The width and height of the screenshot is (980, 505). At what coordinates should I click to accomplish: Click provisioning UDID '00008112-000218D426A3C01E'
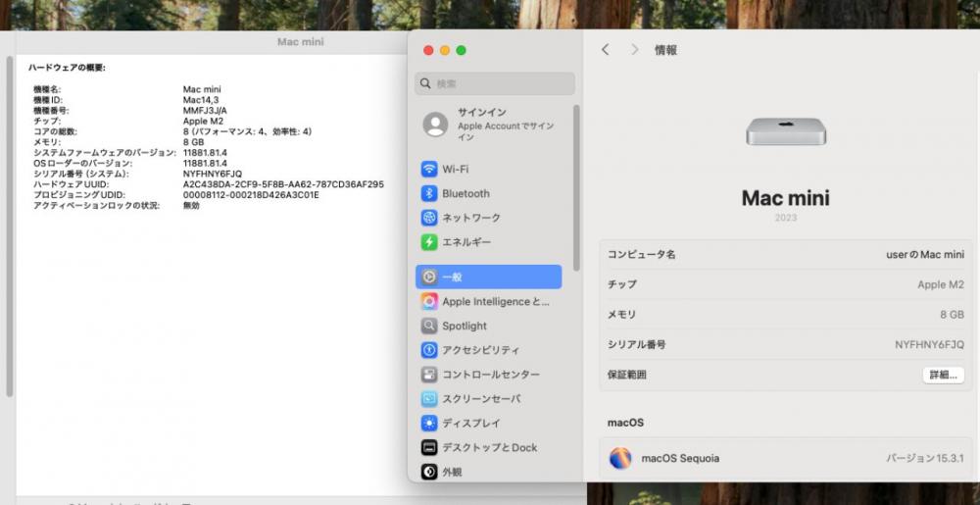coord(251,195)
